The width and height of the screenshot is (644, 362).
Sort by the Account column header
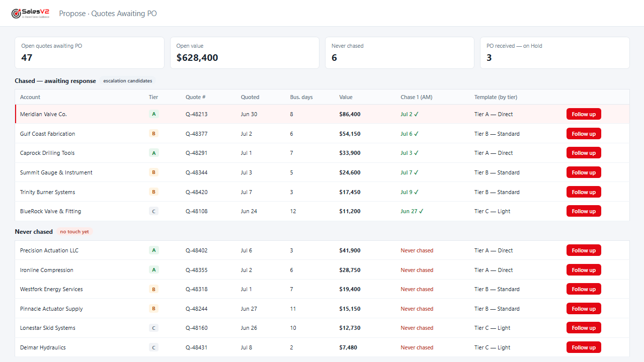click(x=30, y=97)
